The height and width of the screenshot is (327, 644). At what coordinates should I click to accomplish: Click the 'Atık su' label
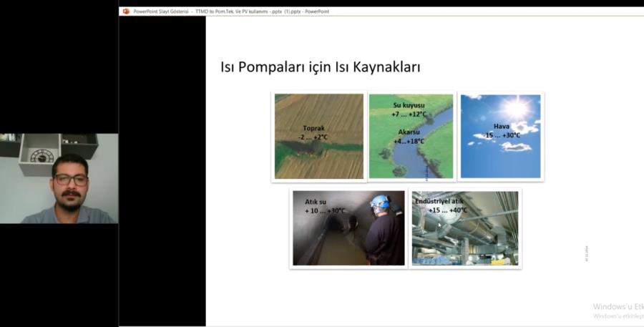(x=316, y=202)
